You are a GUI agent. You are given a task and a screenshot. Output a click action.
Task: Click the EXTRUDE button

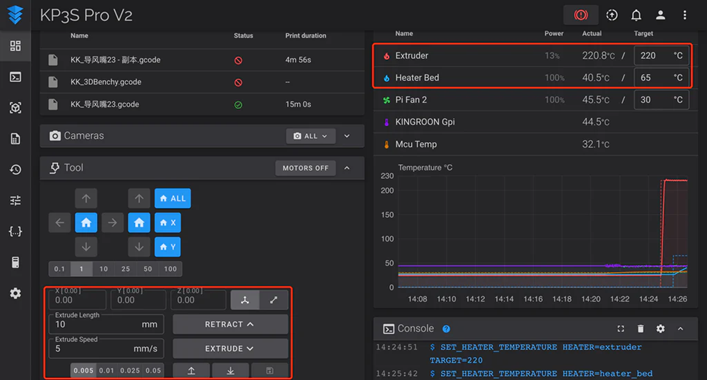(230, 348)
